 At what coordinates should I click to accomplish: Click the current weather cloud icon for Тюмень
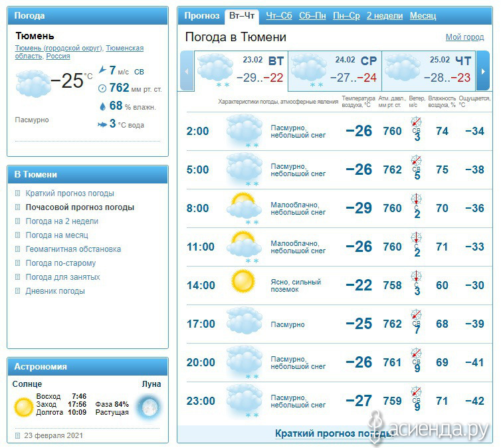coord(33,84)
